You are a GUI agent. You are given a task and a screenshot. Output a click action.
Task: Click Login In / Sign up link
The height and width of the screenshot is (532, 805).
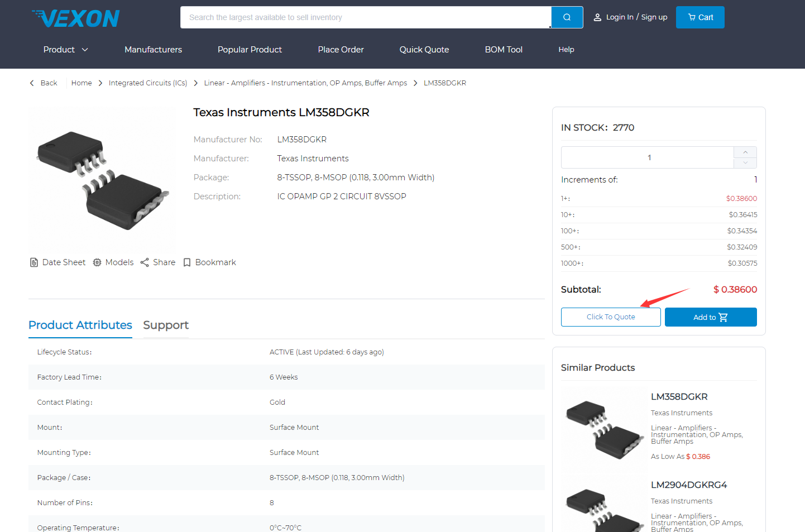coord(636,17)
